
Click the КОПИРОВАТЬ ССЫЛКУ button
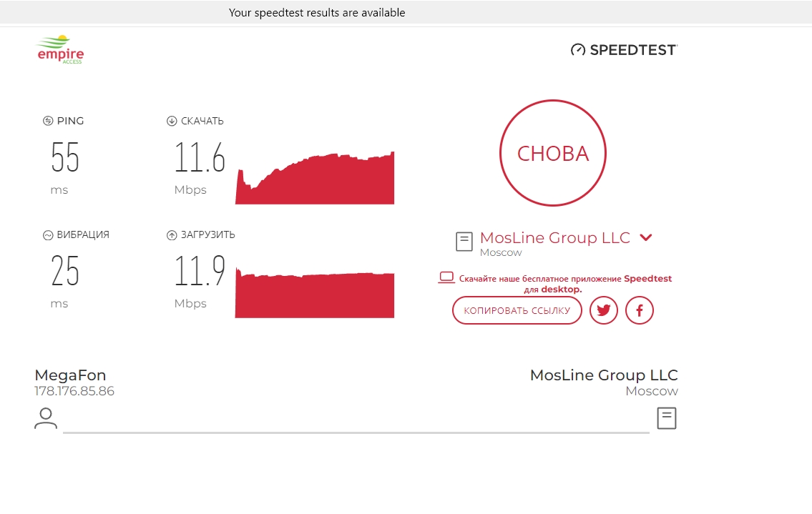click(517, 310)
